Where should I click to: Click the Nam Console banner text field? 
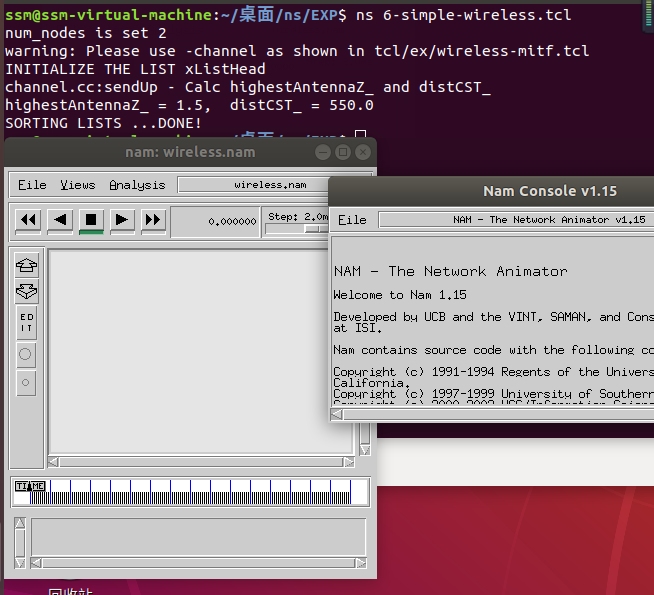516,220
